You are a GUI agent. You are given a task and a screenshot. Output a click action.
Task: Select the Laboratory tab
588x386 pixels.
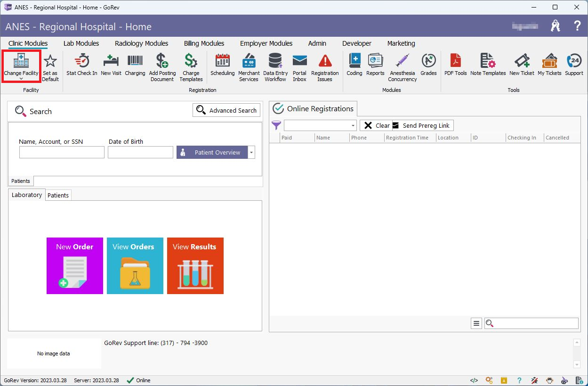tap(27, 195)
